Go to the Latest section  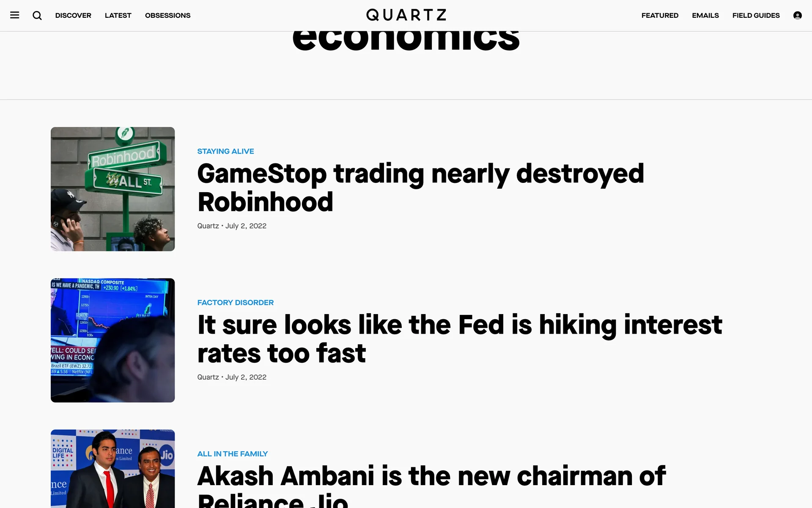pos(118,15)
